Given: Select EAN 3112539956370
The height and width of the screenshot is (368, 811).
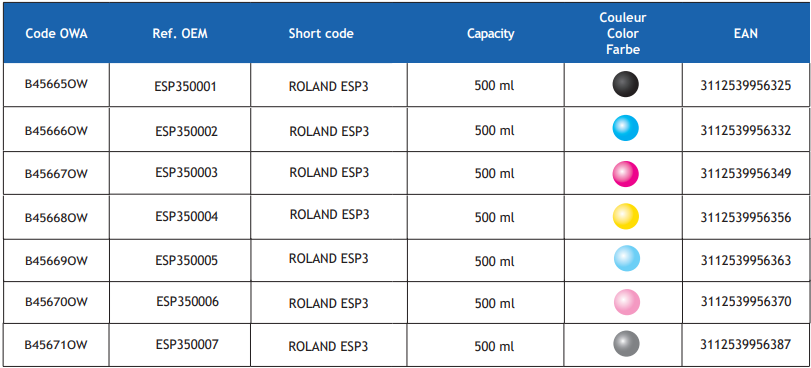Looking at the screenshot, I should point(746,301).
